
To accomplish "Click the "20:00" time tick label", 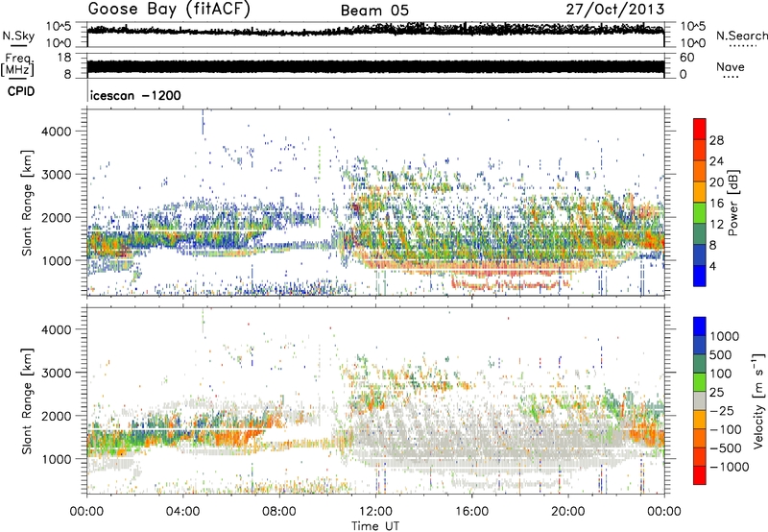I will tap(568, 512).
